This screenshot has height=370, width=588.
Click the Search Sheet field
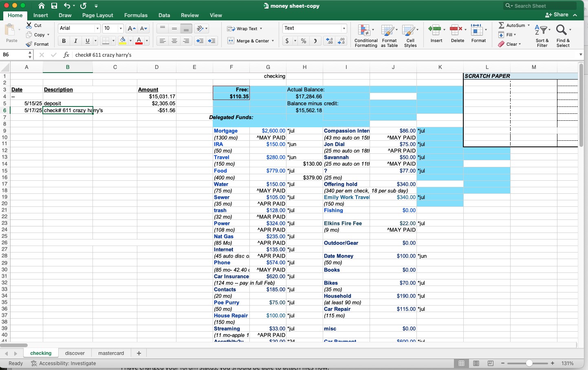540,6
